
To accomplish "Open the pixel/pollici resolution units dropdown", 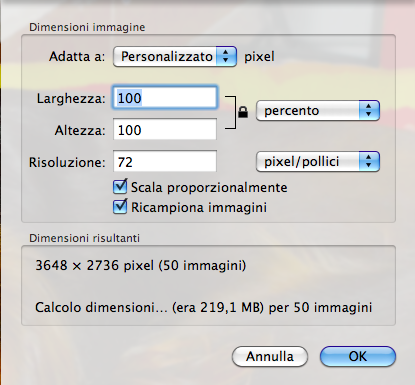I will 318,162.
